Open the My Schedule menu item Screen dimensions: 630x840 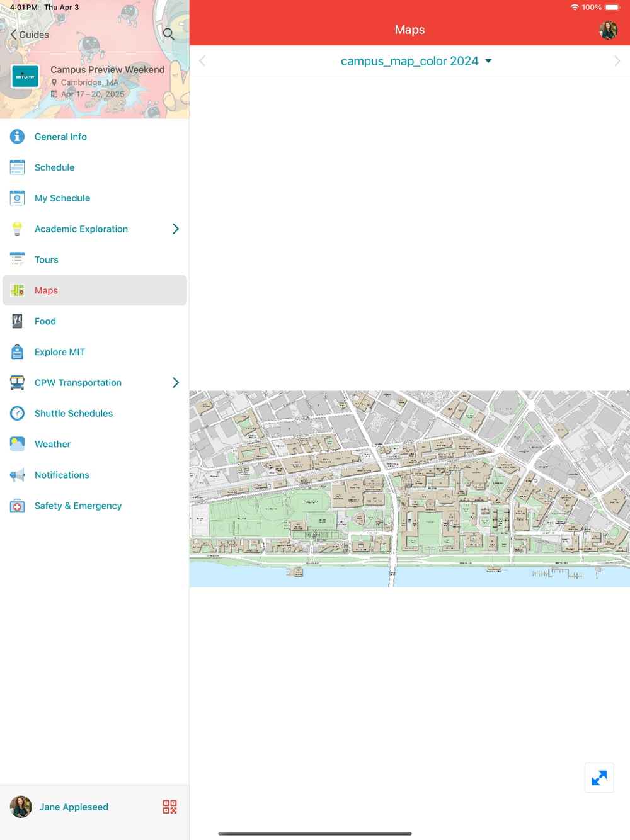click(94, 198)
